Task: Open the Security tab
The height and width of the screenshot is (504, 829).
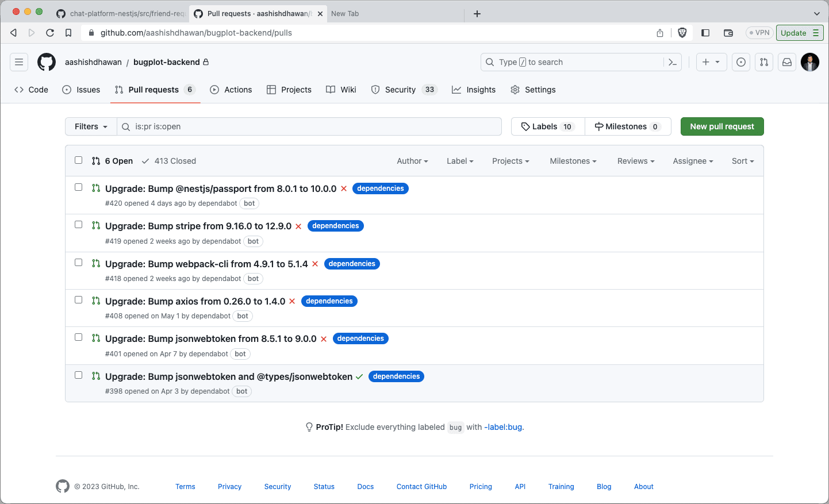Action: pyautogui.click(x=401, y=89)
